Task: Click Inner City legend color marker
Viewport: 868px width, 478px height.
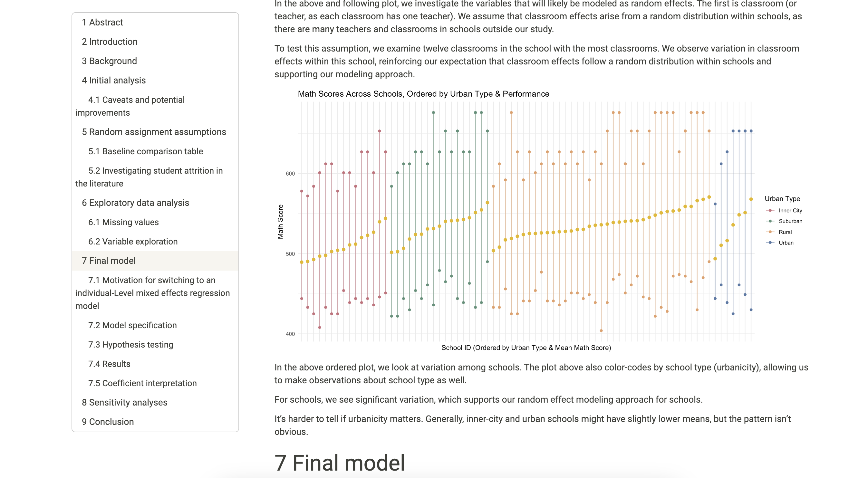Action: pos(770,211)
